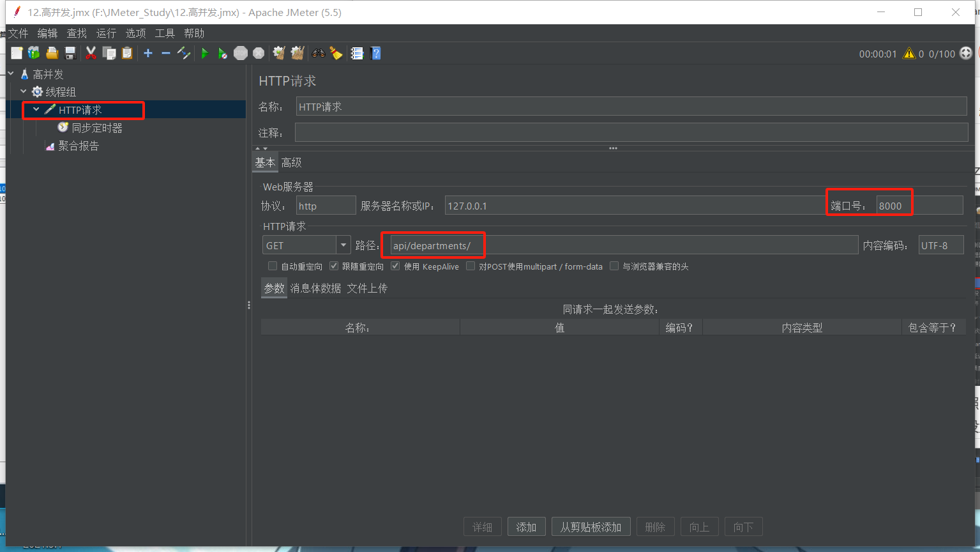Click the 添加 button

(526, 527)
